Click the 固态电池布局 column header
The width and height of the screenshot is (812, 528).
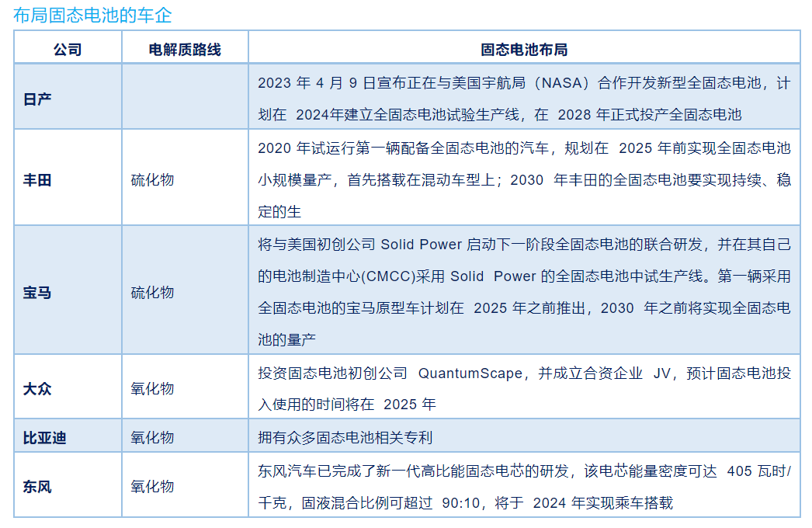click(x=524, y=50)
